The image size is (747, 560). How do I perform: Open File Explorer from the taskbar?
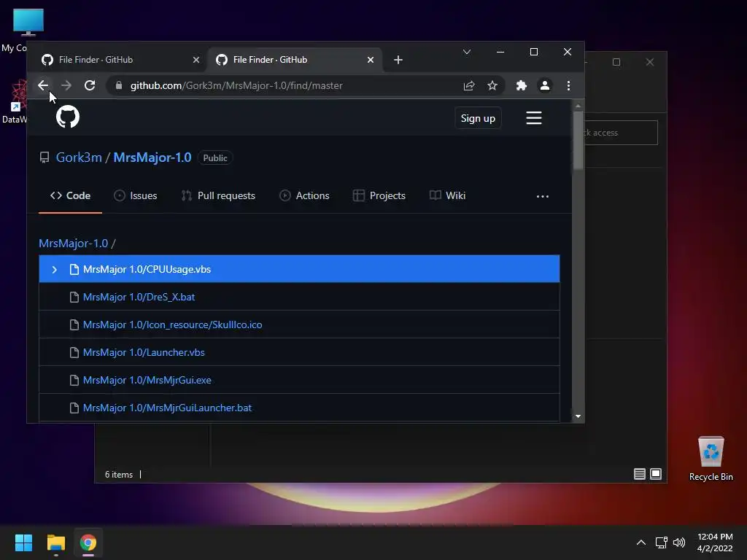pos(55,542)
